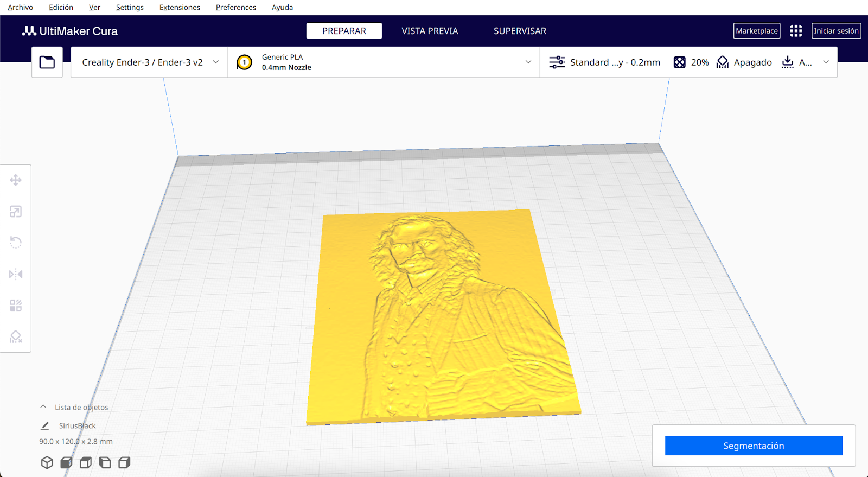The height and width of the screenshot is (477, 868).
Task: Click the print profile sliders icon
Action: (x=557, y=62)
